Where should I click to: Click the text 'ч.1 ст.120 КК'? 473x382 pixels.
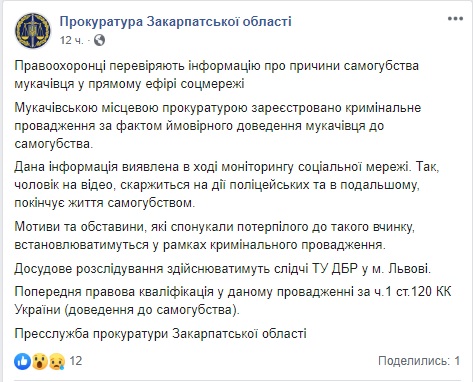pos(412,292)
